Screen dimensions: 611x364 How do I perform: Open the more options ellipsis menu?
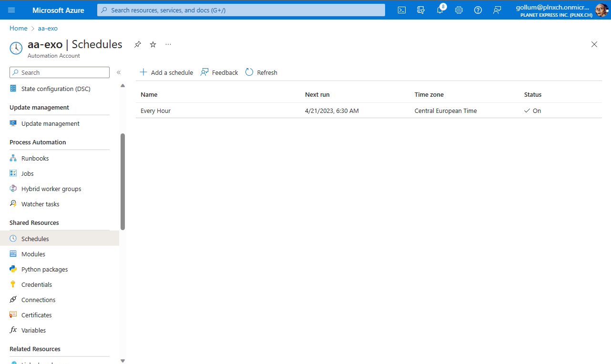168,44
